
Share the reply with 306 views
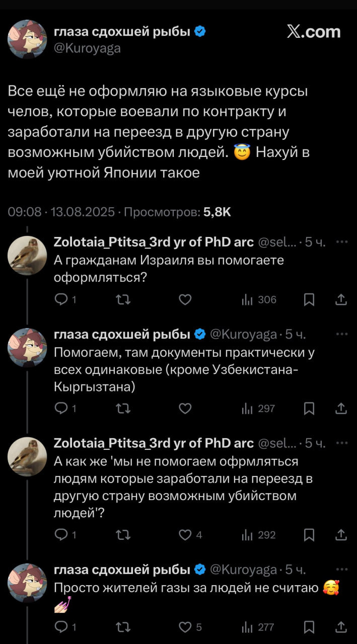[x=341, y=300]
